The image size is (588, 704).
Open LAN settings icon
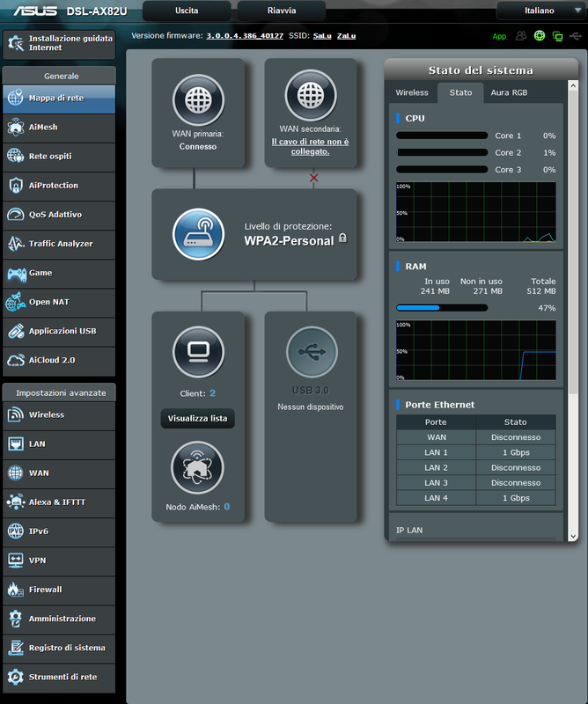15,444
